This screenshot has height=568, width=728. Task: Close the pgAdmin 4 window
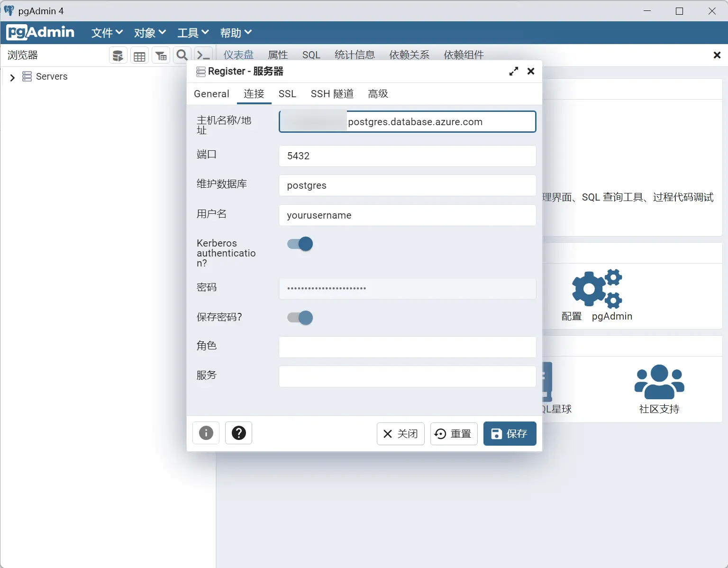pyautogui.click(x=712, y=11)
